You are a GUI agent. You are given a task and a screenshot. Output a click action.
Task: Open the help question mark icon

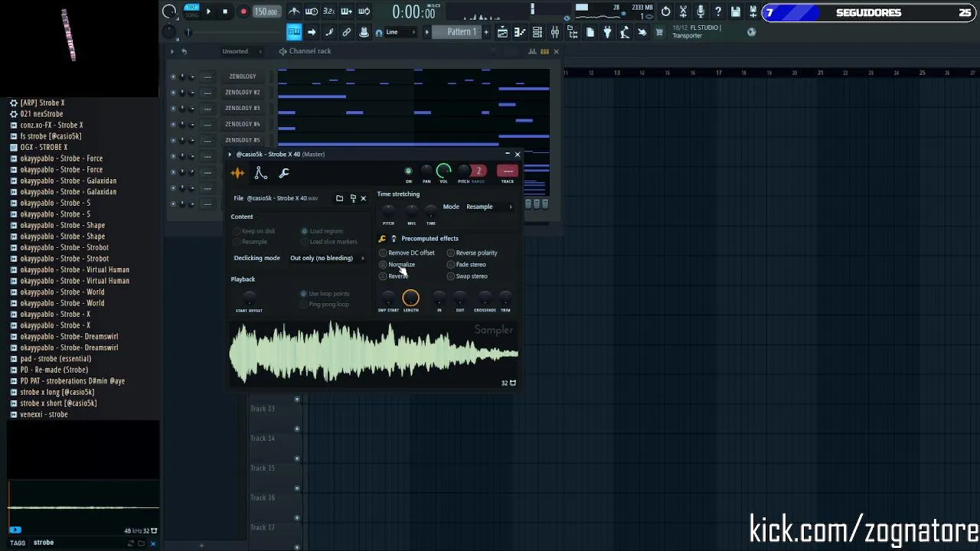click(718, 11)
